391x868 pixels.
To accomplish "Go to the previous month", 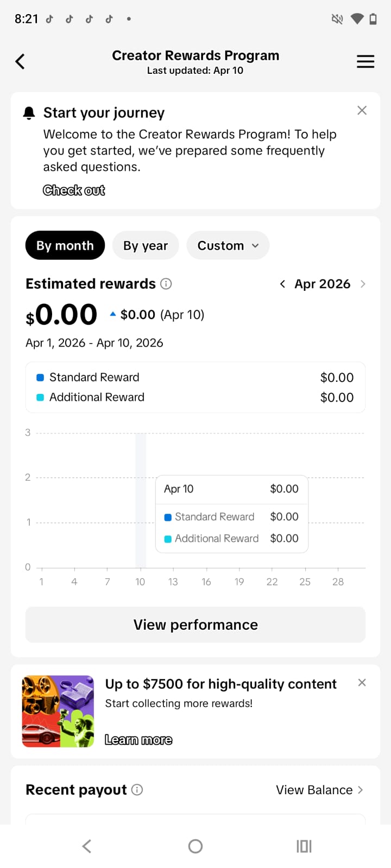I will [x=282, y=284].
